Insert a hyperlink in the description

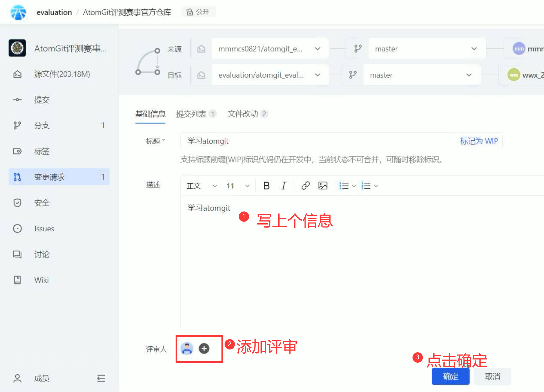coord(305,185)
